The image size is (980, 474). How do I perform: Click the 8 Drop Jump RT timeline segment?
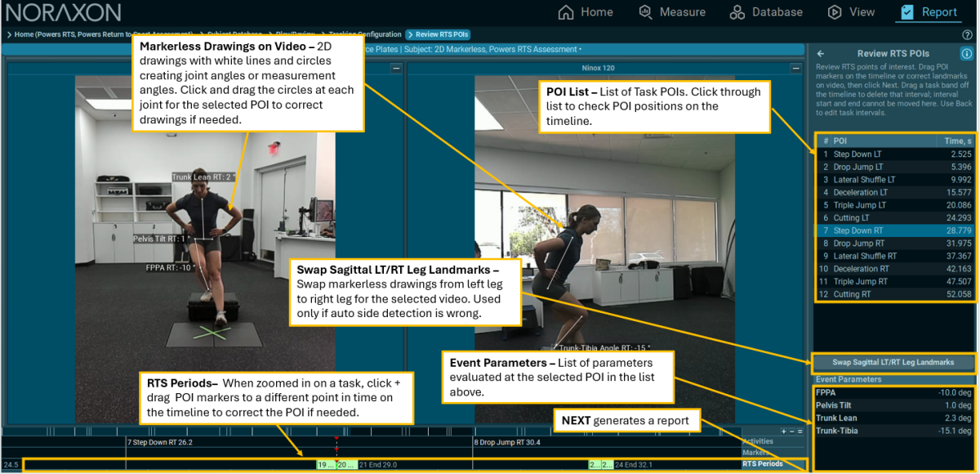coord(506,442)
